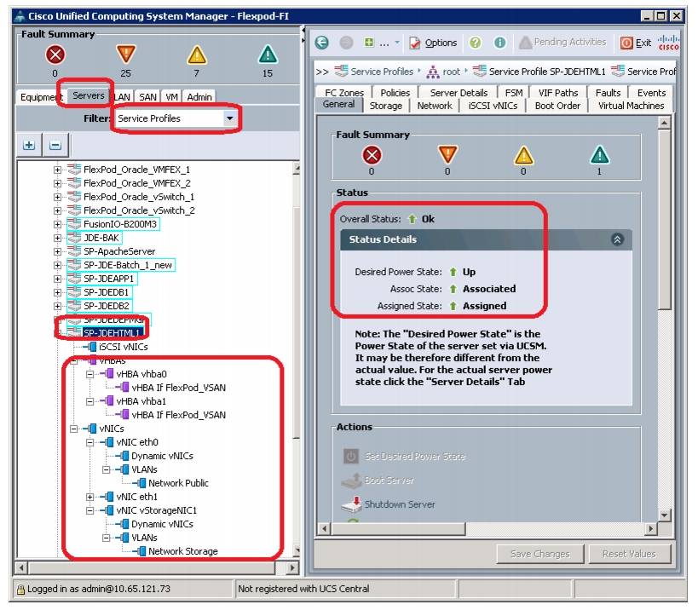Screen dimensions: 698x616
Task: Click the minor faults icon showing 7
Action: coord(197,55)
